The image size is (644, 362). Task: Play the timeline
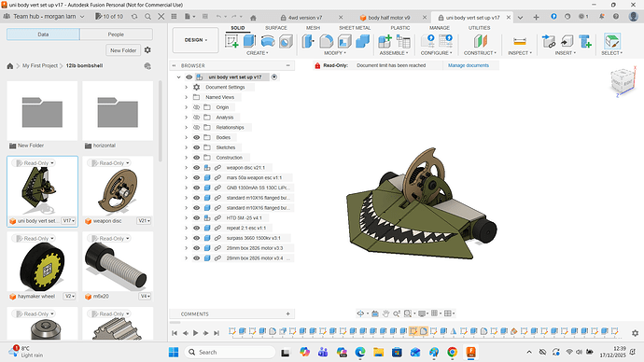coord(195,333)
